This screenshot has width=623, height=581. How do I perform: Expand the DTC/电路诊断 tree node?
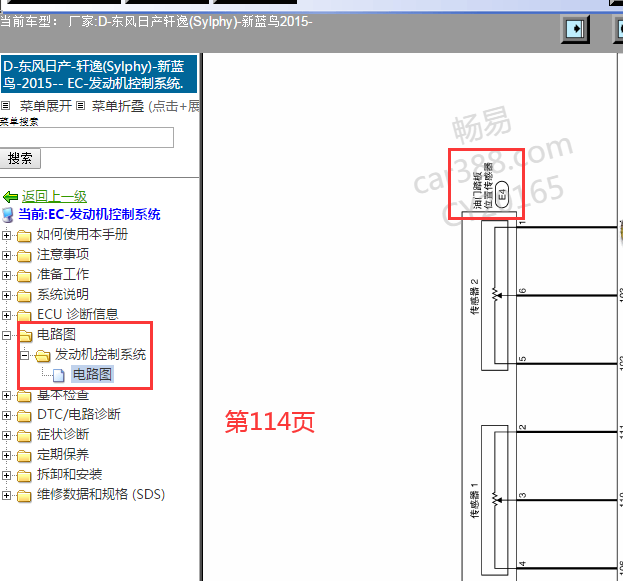click(7, 415)
